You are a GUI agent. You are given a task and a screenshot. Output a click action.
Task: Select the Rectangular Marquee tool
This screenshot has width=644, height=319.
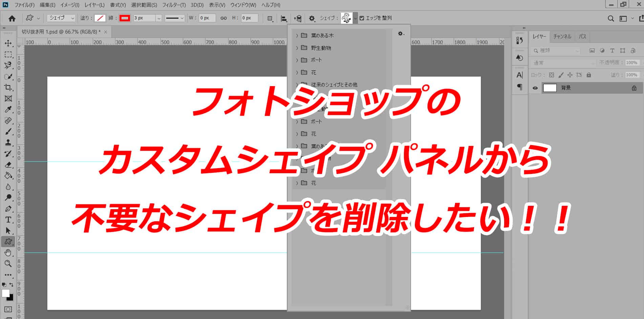[x=8, y=55]
